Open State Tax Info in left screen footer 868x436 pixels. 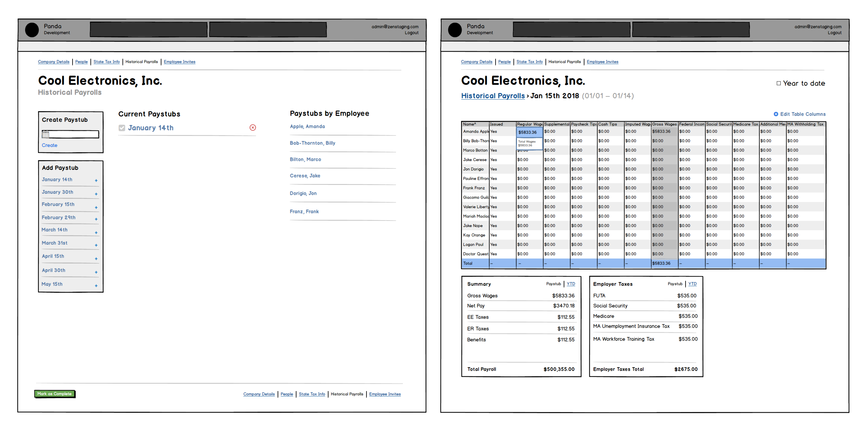pos(312,394)
